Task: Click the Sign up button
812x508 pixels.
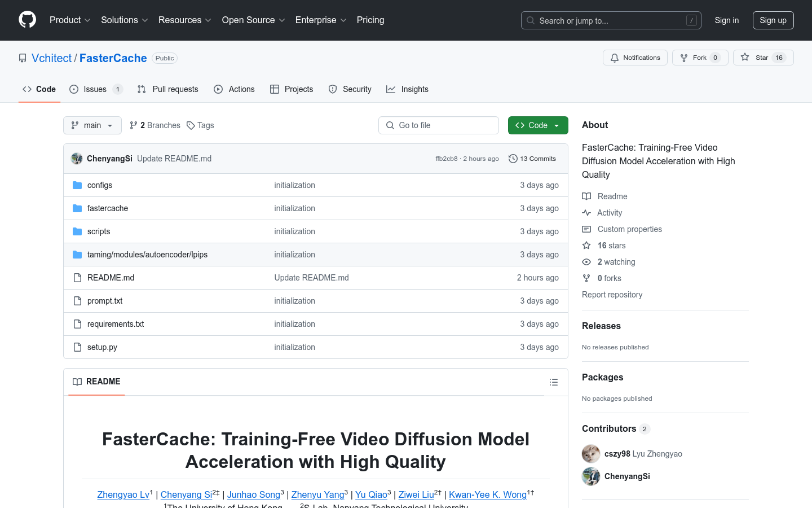Action: pos(773,20)
